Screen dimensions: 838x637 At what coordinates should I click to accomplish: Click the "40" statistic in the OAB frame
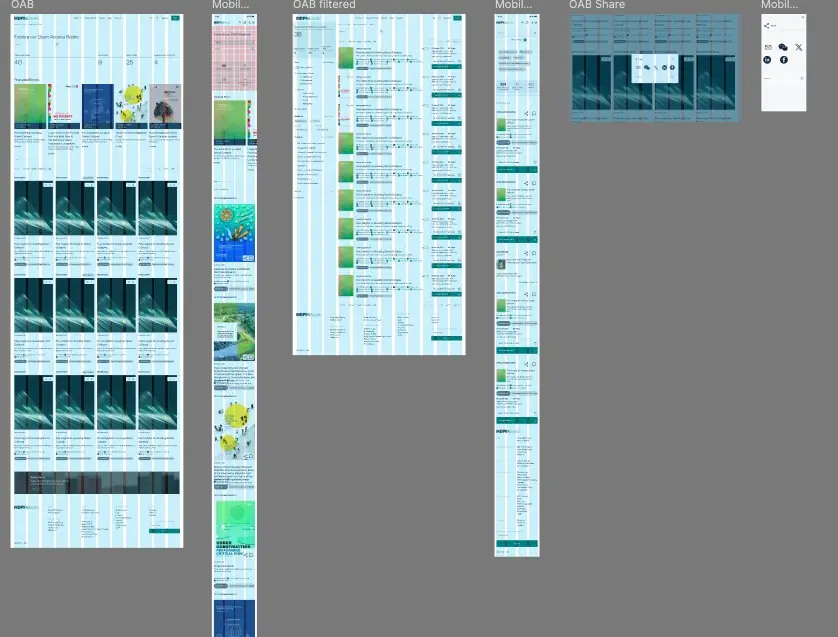click(x=18, y=63)
